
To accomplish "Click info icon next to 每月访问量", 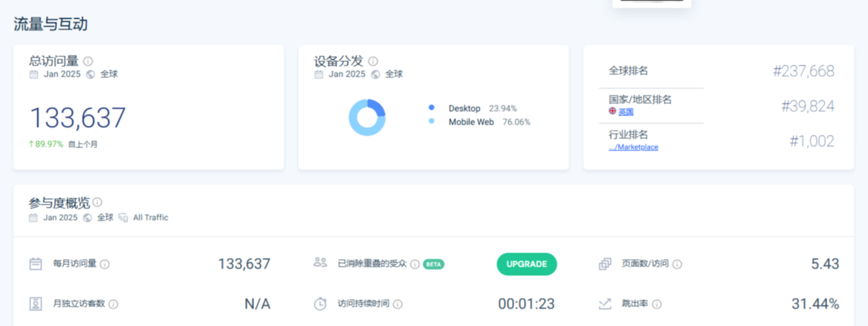I will pos(105,264).
